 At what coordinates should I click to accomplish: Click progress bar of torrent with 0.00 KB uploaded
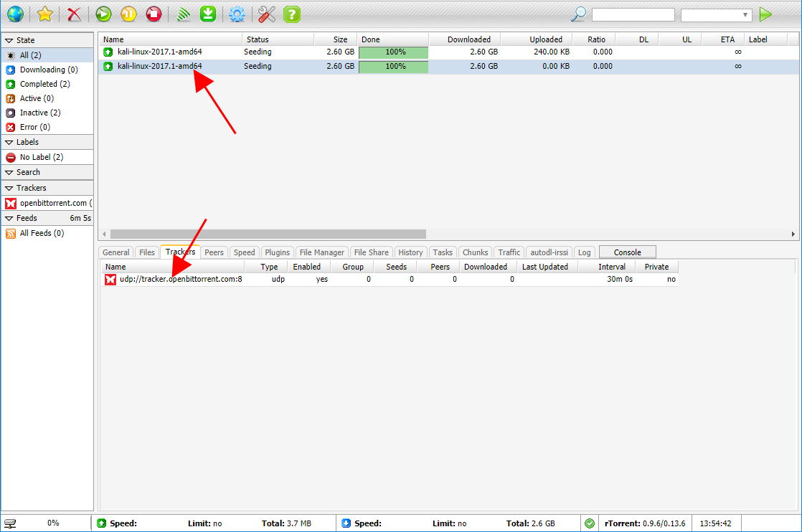pyautogui.click(x=393, y=67)
